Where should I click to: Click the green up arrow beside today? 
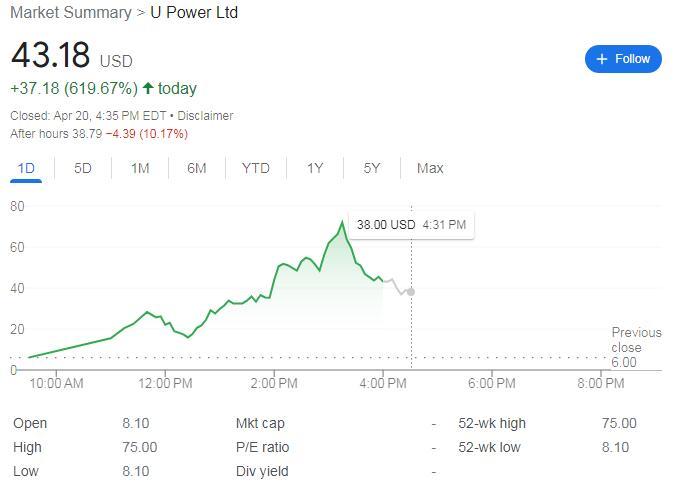(148, 88)
